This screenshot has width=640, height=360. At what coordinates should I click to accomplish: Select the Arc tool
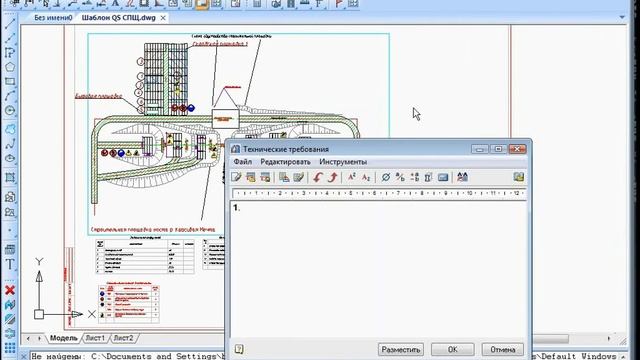10,96
